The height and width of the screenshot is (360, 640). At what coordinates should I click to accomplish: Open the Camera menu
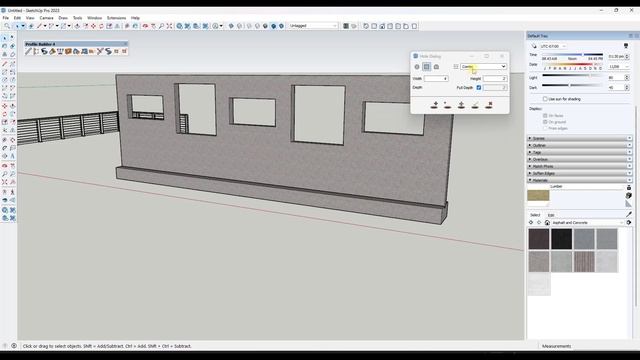46,18
